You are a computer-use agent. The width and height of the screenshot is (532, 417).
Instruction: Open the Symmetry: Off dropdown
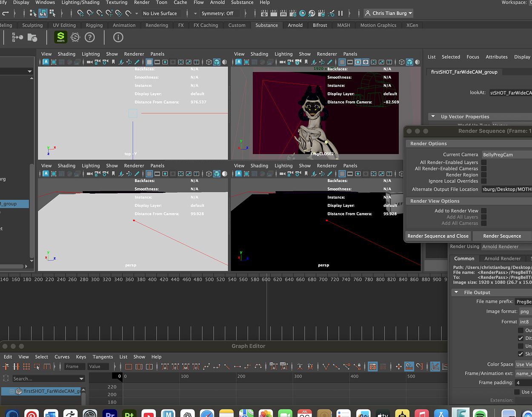pos(217,14)
